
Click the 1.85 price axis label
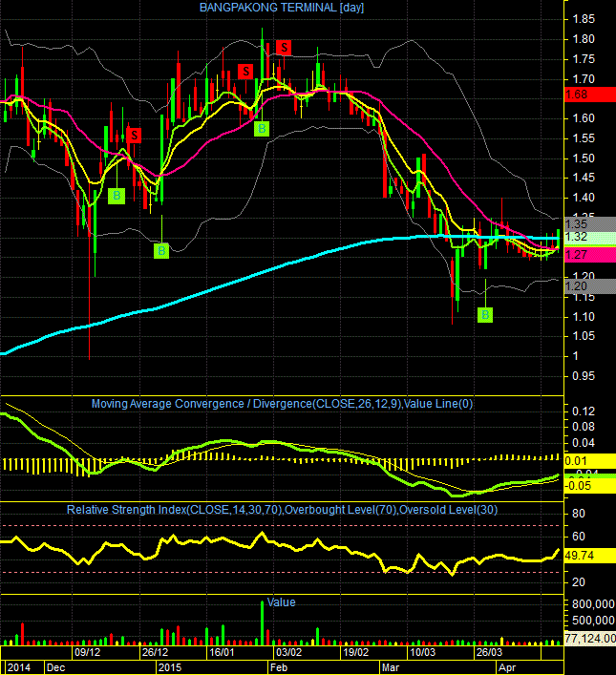pos(584,19)
